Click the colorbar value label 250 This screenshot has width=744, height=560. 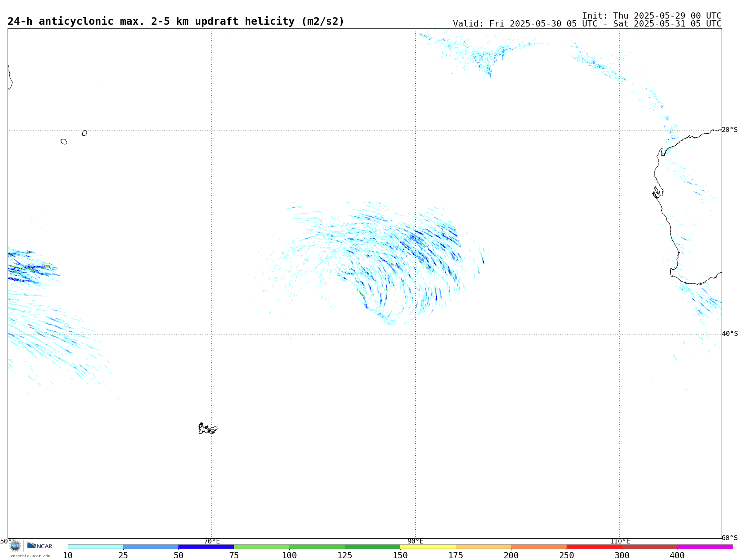(x=567, y=556)
